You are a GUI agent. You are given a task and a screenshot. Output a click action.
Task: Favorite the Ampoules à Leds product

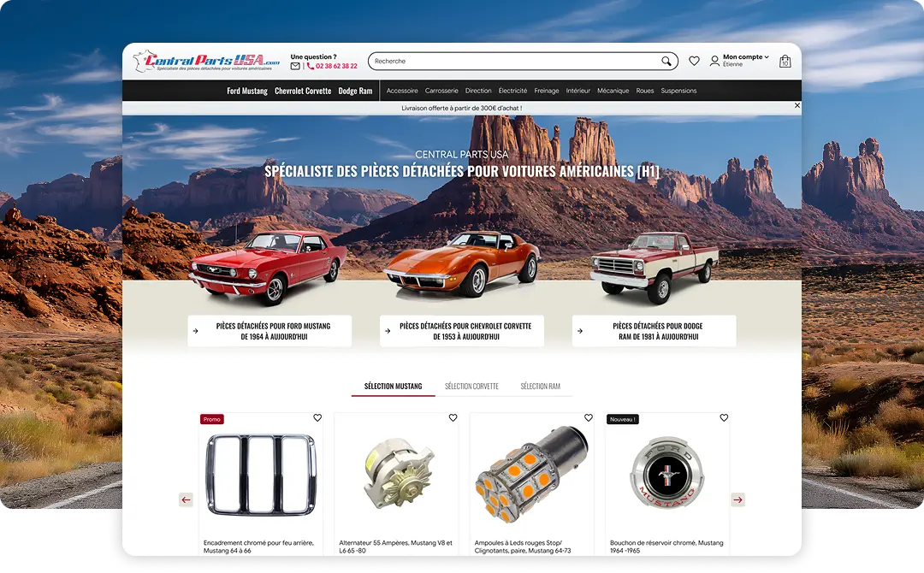(589, 417)
